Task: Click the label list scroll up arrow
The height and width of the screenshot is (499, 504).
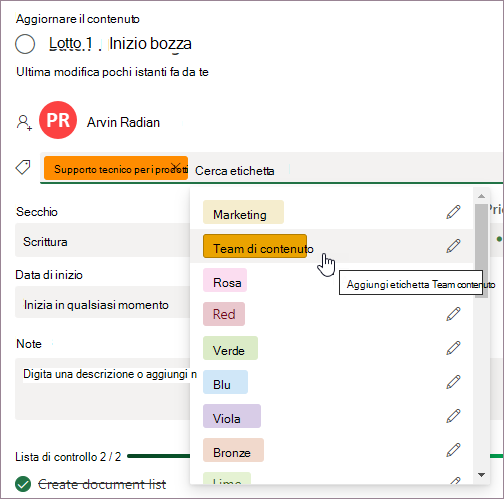Action: pos(481,196)
